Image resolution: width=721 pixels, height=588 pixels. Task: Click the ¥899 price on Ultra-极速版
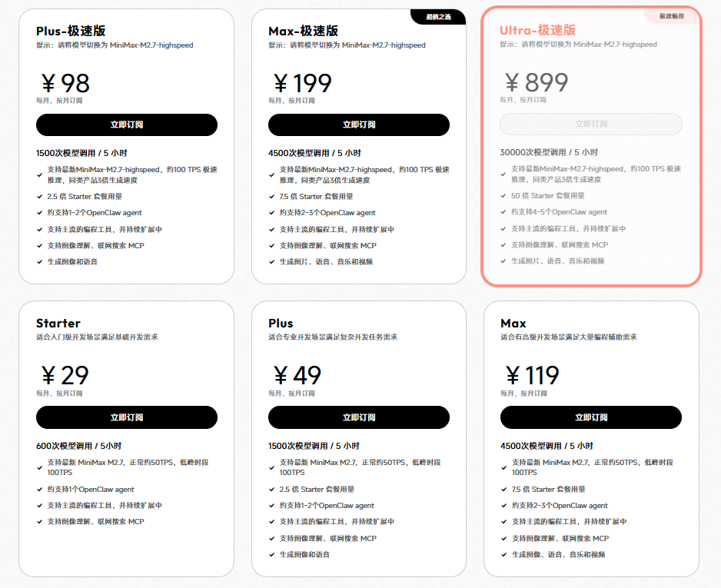click(x=537, y=82)
